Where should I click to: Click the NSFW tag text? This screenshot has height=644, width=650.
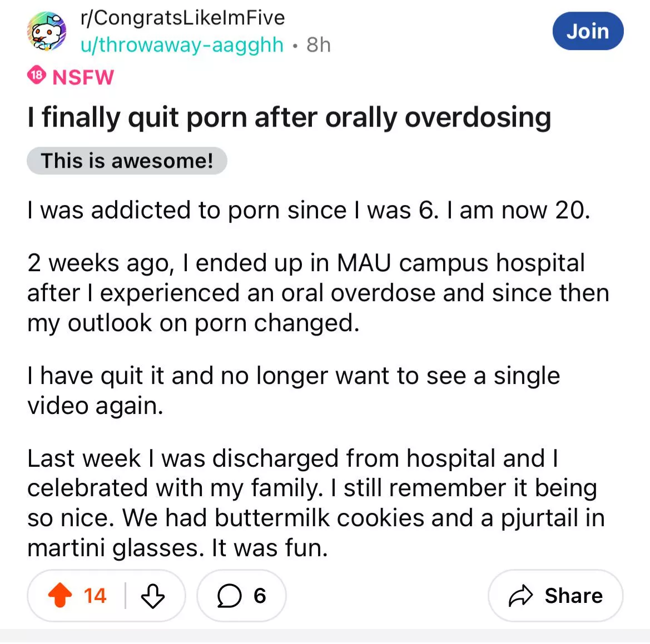point(83,77)
